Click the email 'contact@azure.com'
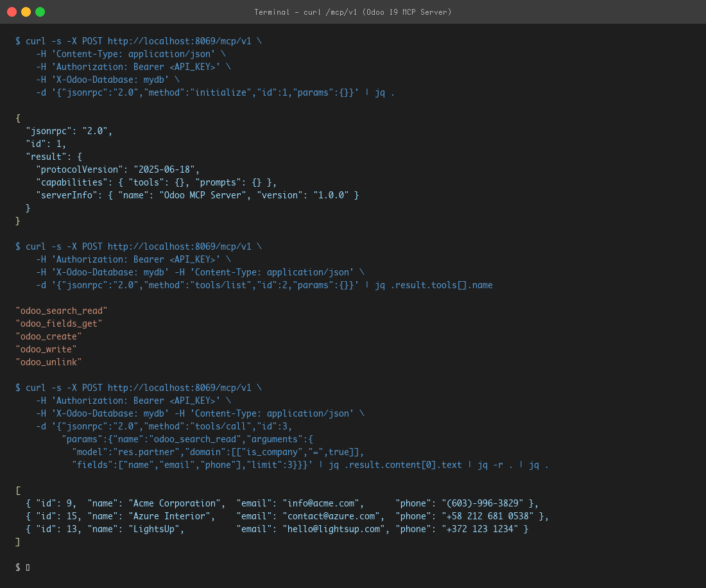Viewport: 706px width, 588px height. click(331, 516)
